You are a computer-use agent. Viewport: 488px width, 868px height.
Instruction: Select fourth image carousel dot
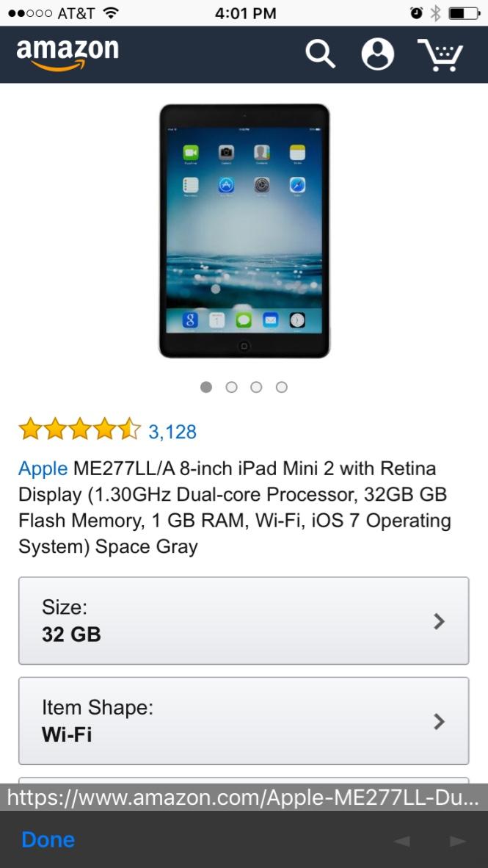282,387
